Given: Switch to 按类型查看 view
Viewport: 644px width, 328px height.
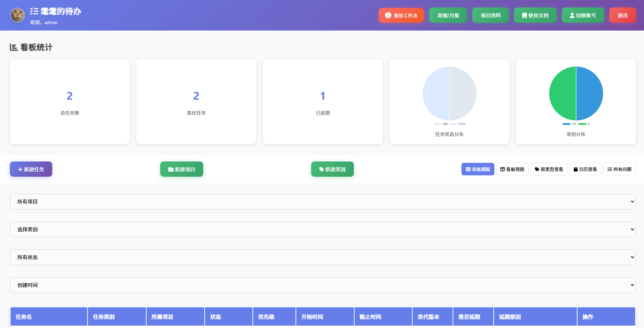Looking at the screenshot, I should (x=549, y=169).
